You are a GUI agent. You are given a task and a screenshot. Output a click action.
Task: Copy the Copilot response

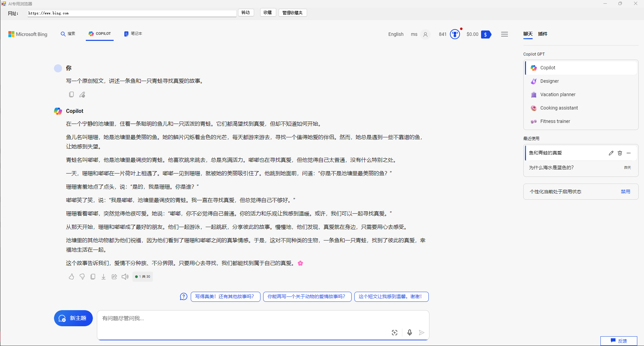(x=93, y=277)
